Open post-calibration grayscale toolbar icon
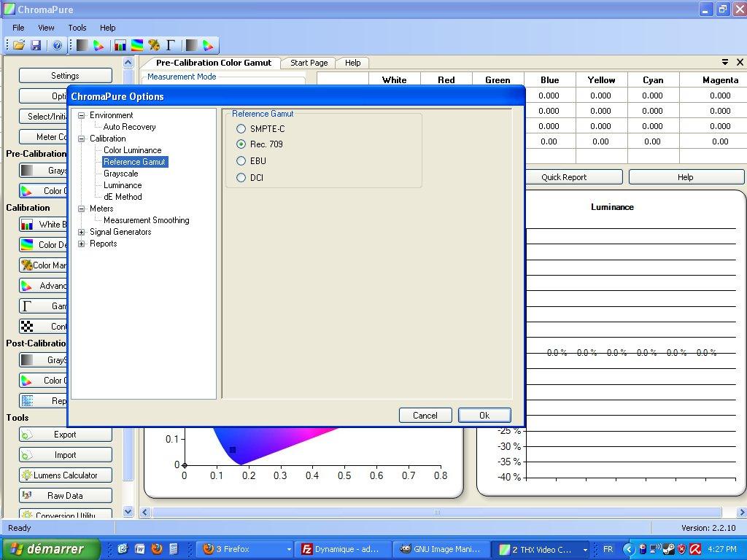The height and width of the screenshot is (560, 747). 192,45
